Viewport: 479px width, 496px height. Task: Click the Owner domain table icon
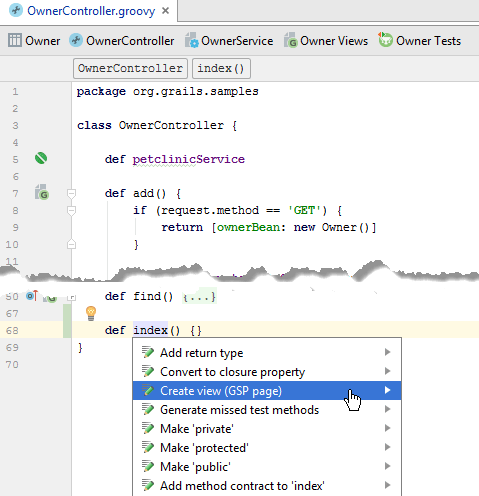(15, 40)
